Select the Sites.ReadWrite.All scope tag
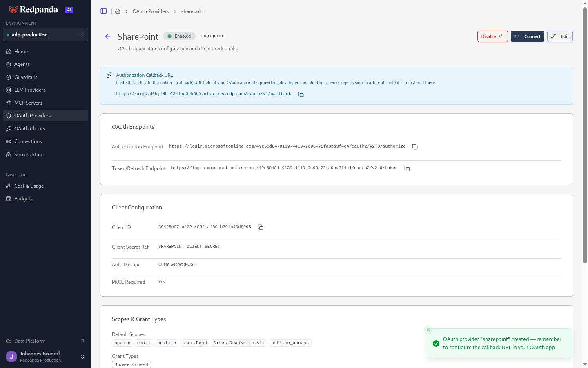This screenshot has width=588, height=368. [239, 343]
